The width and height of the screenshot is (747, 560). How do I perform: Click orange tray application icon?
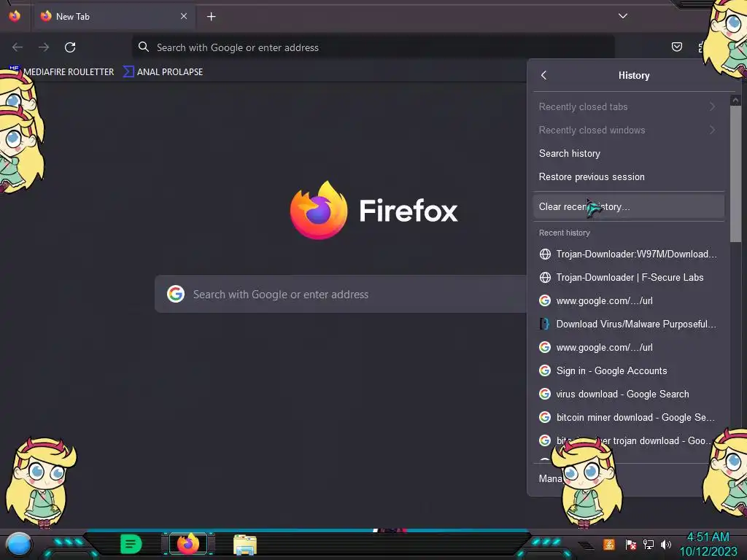[x=609, y=544]
